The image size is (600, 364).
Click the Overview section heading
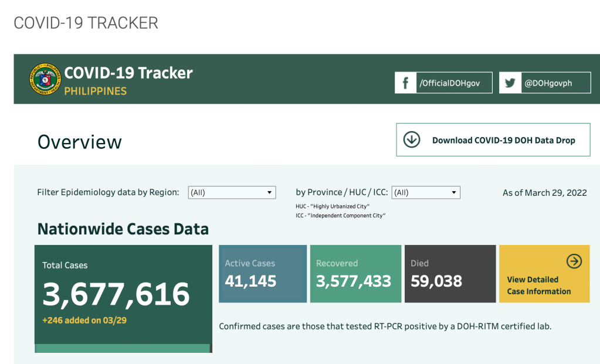tap(80, 142)
